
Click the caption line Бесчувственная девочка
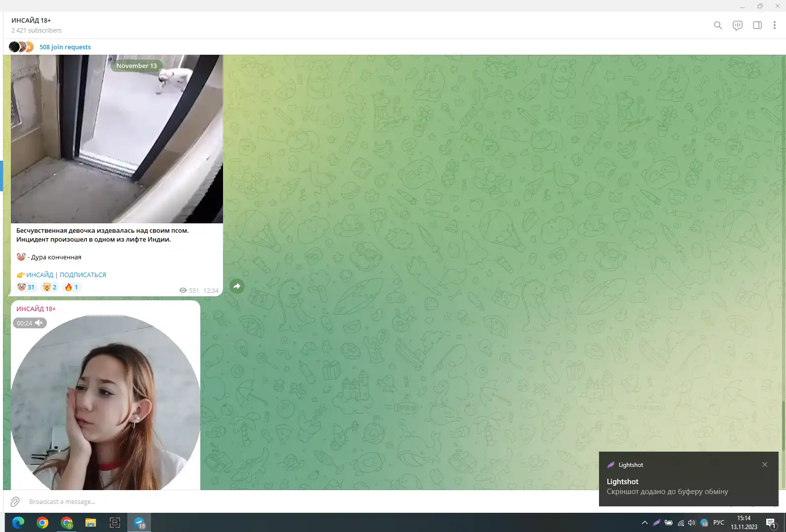pyautogui.click(x=103, y=230)
